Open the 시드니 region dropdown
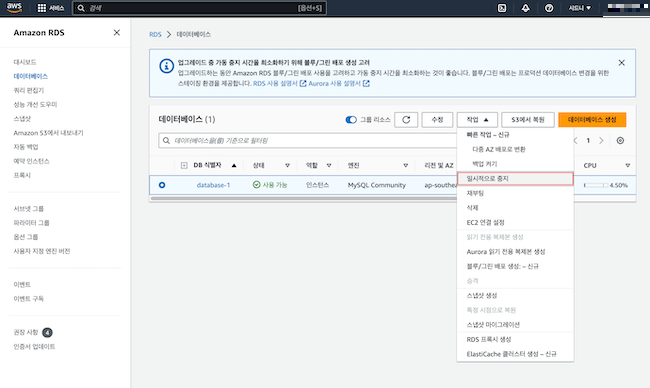The image size is (650, 388). (580, 8)
